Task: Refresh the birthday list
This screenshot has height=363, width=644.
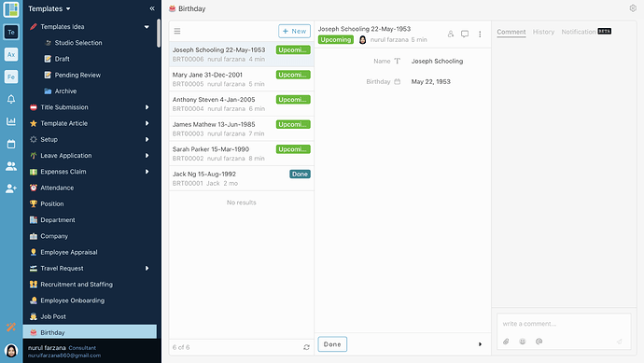Action: coord(306,347)
